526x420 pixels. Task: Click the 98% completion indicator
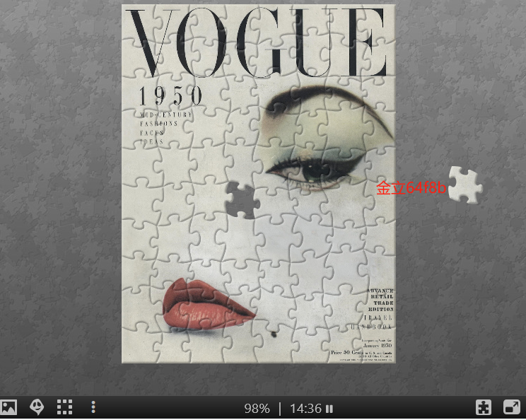pyautogui.click(x=257, y=409)
